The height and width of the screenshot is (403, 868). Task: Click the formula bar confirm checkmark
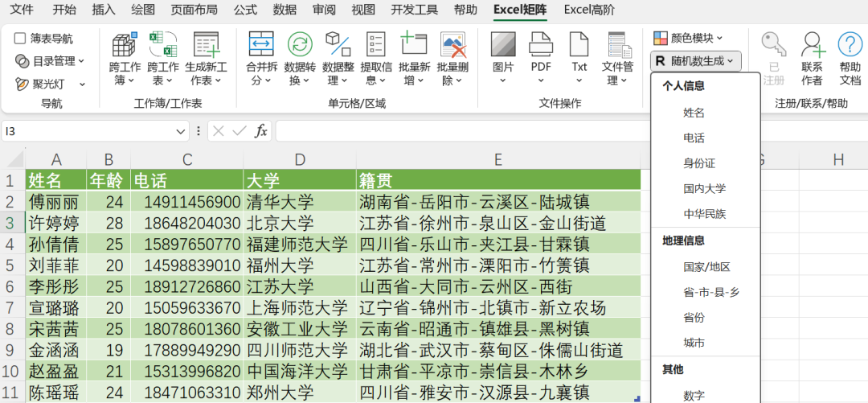[240, 131]
